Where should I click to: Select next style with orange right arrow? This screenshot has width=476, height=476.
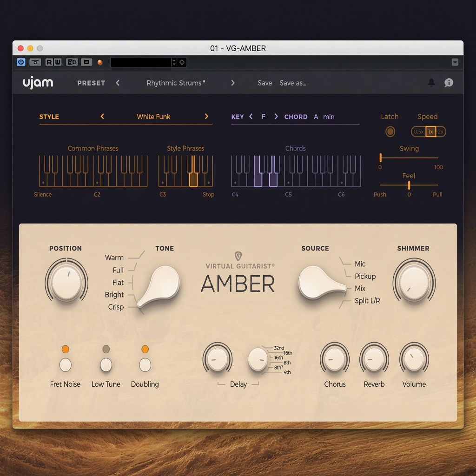pos(206,116)
